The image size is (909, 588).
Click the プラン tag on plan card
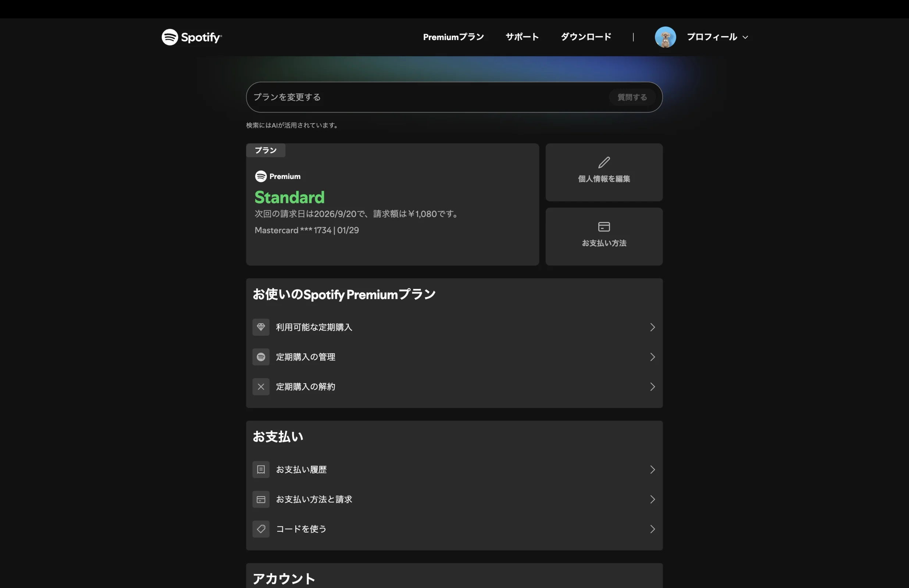point(266,150)
